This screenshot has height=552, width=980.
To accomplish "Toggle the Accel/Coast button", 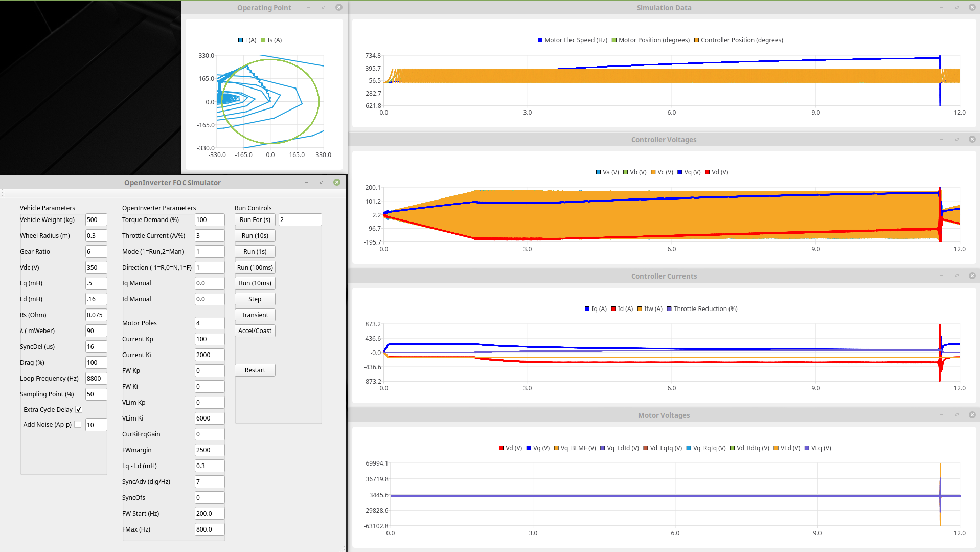I will tap(255, 331).
